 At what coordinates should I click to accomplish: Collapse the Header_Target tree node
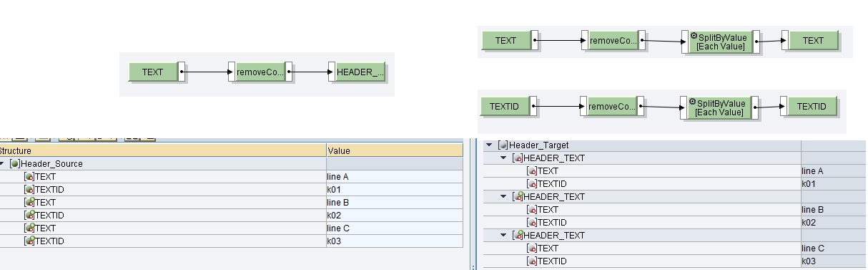[x=490, y=145]
